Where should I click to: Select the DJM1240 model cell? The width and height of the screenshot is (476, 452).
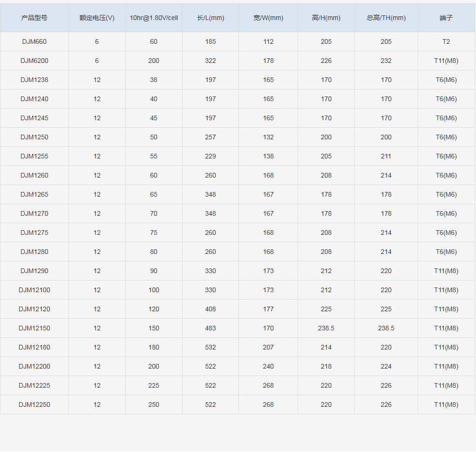click(x=34, y=99)
